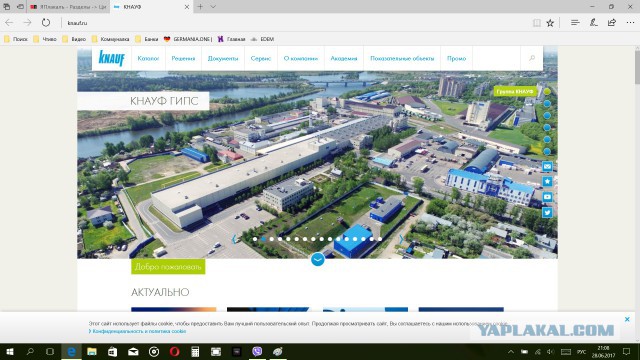Click the КНАУФ ГИПС slide title

[x=164, y=101]
